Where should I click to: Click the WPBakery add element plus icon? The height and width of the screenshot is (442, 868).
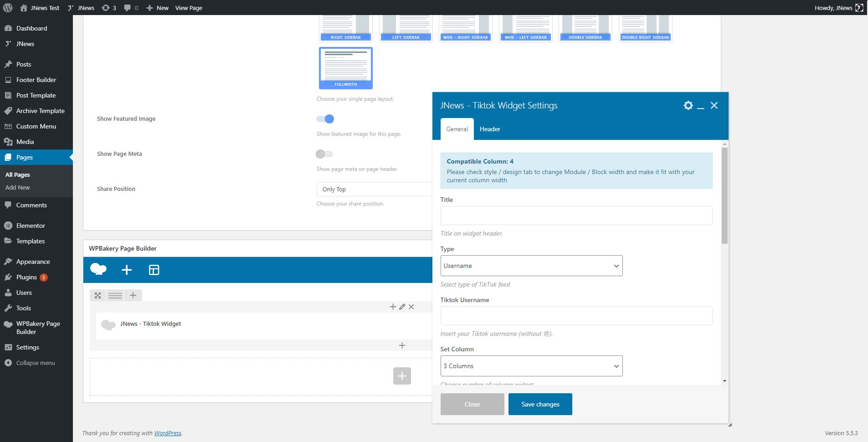tap(127, 270)
